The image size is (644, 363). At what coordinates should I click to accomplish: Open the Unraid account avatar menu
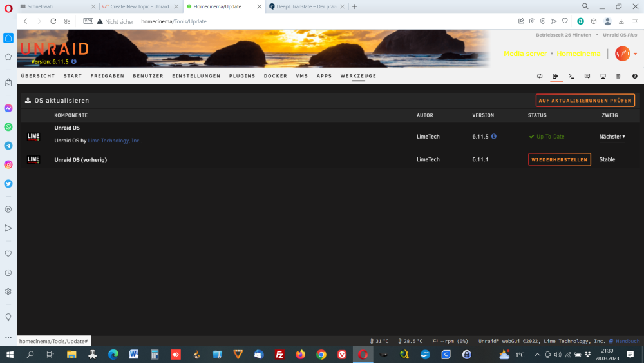(x=625, y=54)
